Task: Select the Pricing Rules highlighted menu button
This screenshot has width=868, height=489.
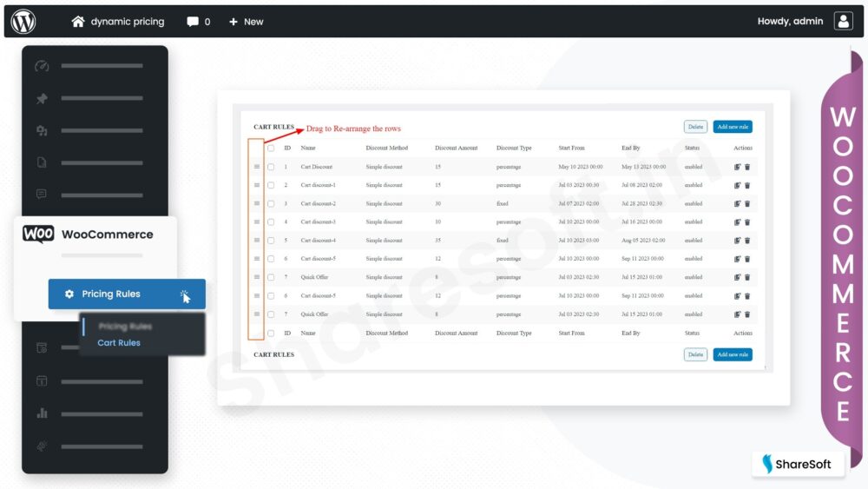Action: [127, 294]
